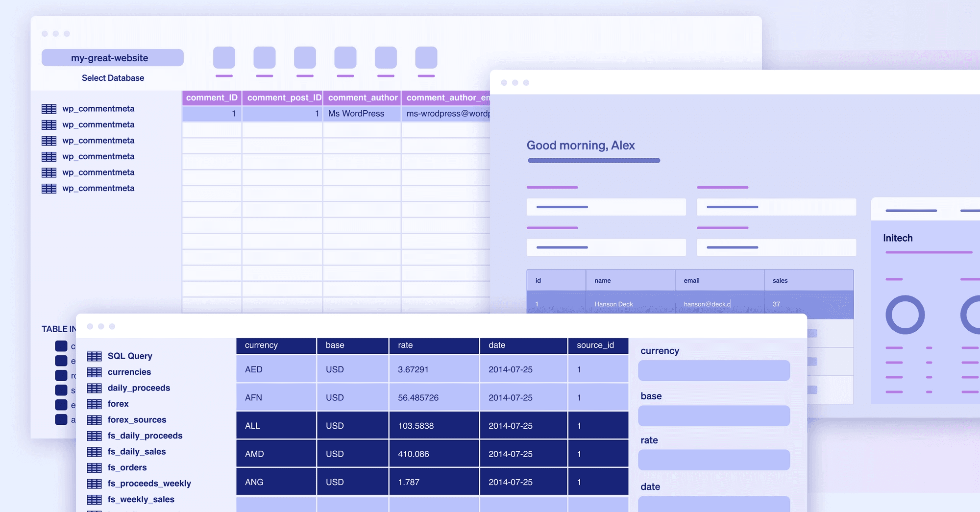
Task: Select the currencies table icon
Action: 94,372
